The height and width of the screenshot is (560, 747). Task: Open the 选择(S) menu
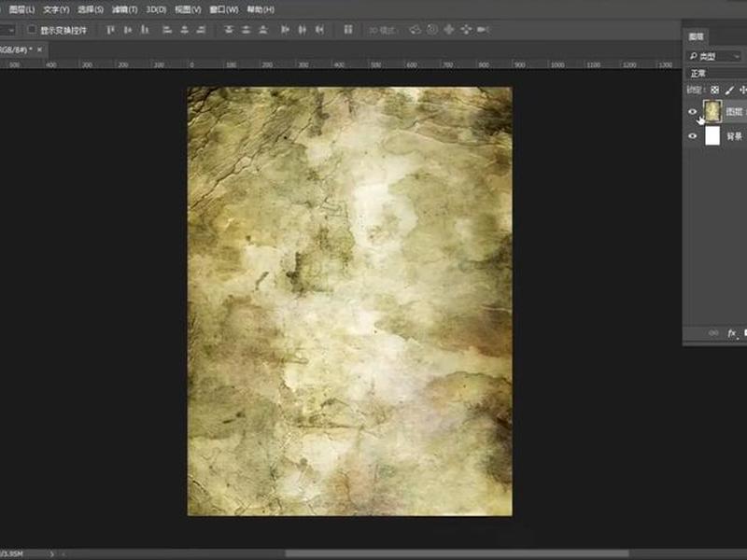point(91,9)
